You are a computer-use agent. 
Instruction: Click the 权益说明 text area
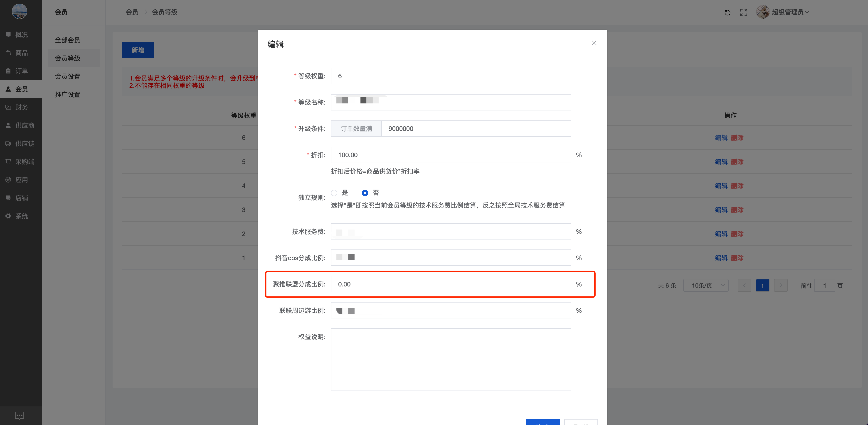451,359
